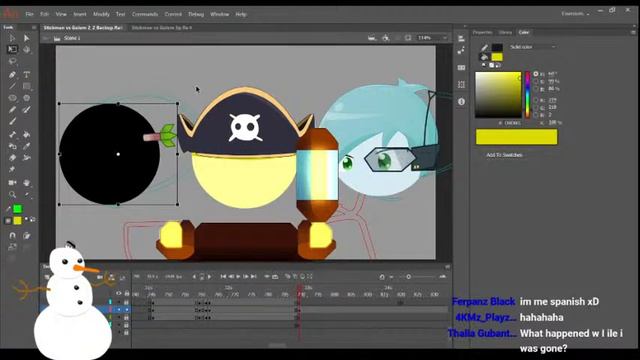640x360 pixels.
Task: Click the fill bucket icon in Color panel
Action: (484, 57)
